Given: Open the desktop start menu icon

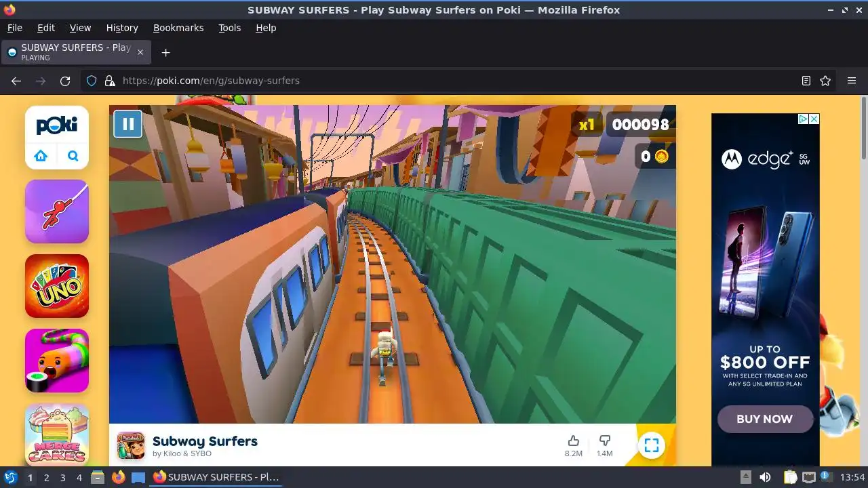Looking at the screenshot, I should click(11, 477).
